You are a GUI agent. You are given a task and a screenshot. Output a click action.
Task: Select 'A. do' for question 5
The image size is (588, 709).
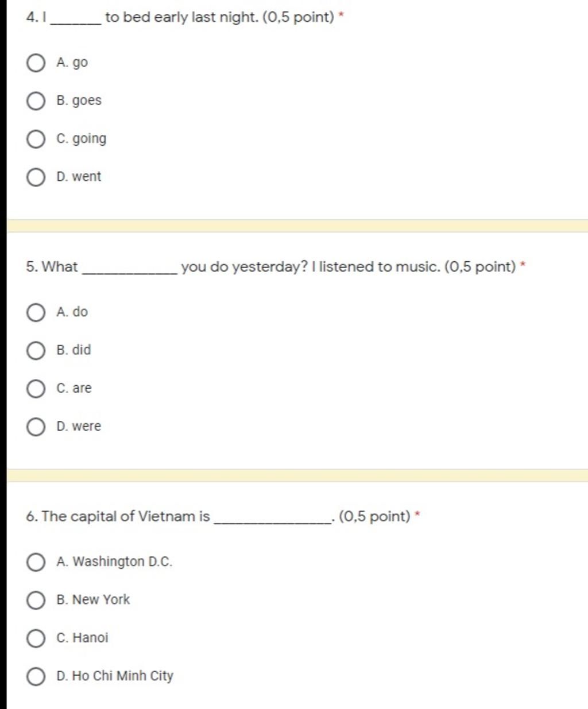coord(36,312)
